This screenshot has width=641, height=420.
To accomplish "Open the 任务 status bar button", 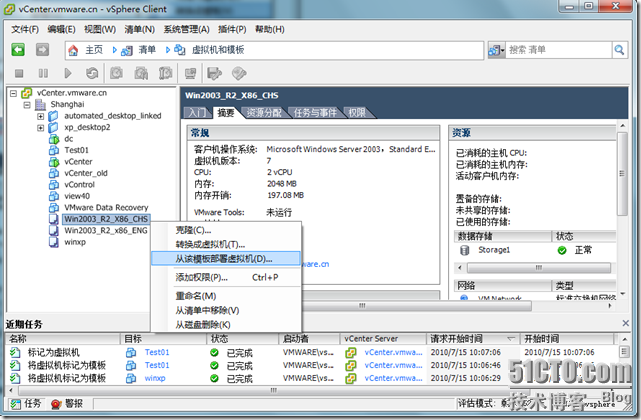I will pyautogui.click(x=26, y=404).
